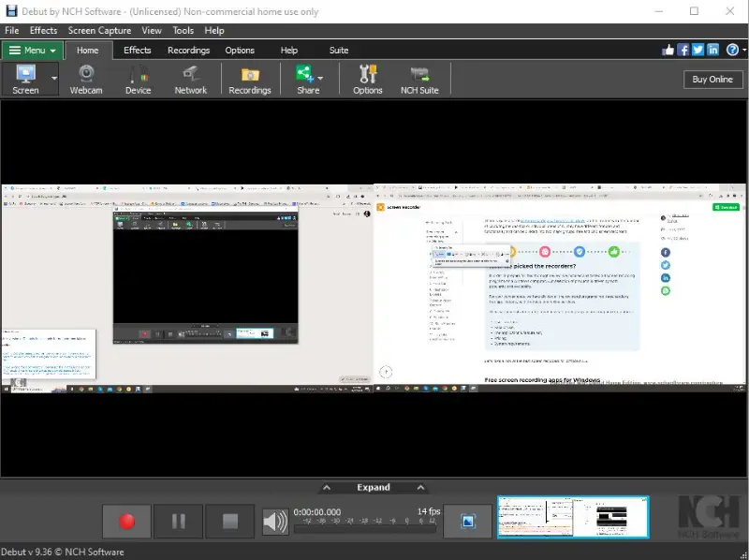The image size is (749, 560).
Task: Click the blue help question mark icon
Action: (x=732, y=50)
